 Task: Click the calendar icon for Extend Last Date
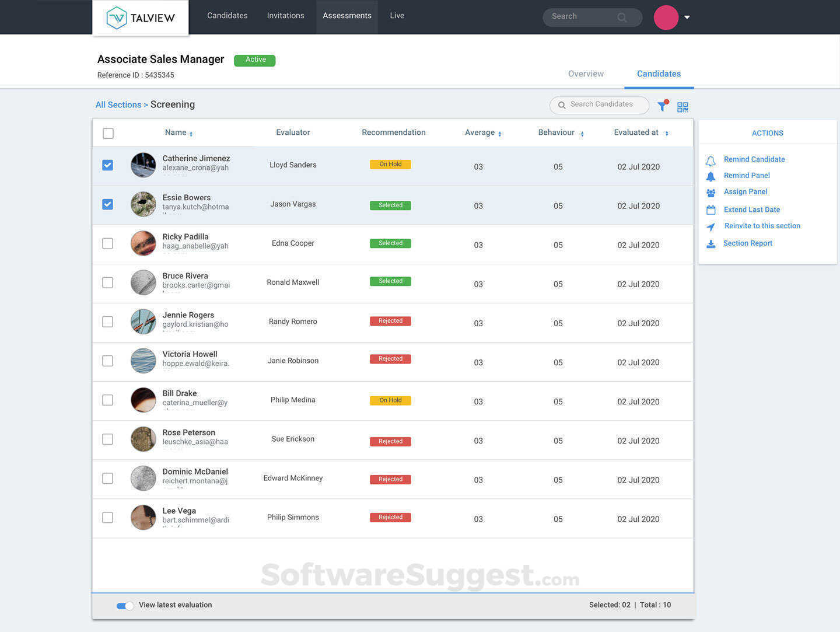point(710,209)
